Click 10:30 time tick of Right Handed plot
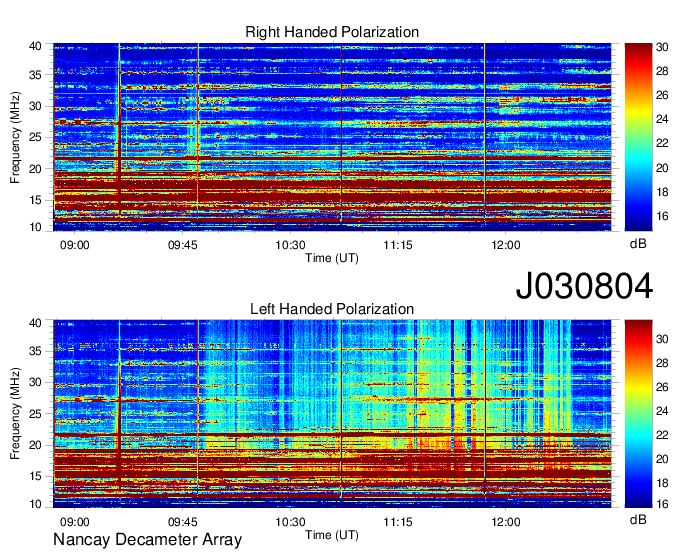The width and height of the screenshot is (680, 552). click(x=291, y=245)
